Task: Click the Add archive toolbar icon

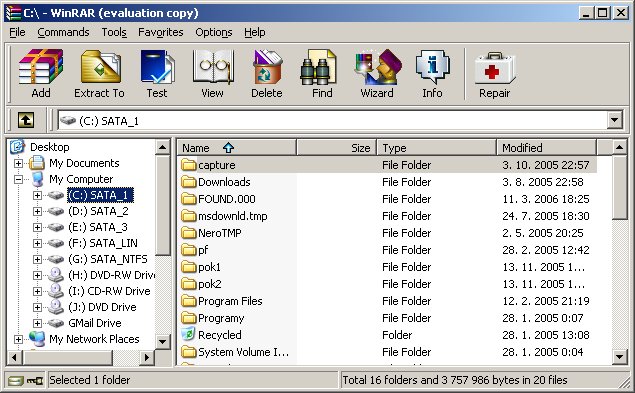Action: (41, 67)
